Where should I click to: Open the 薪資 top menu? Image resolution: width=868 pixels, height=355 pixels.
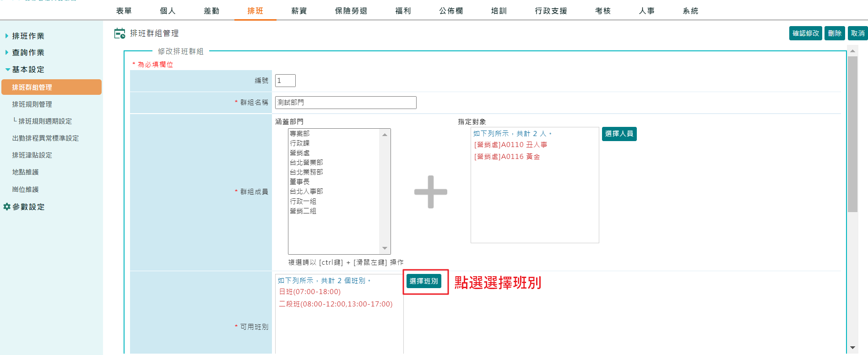(299, 11)
